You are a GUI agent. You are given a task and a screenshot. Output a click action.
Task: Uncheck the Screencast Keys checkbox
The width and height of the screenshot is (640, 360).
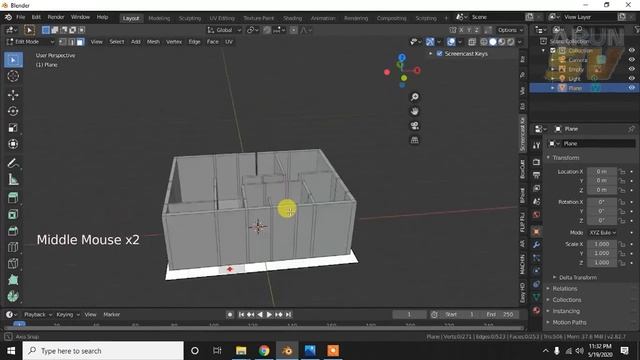(x=440, y=53)
